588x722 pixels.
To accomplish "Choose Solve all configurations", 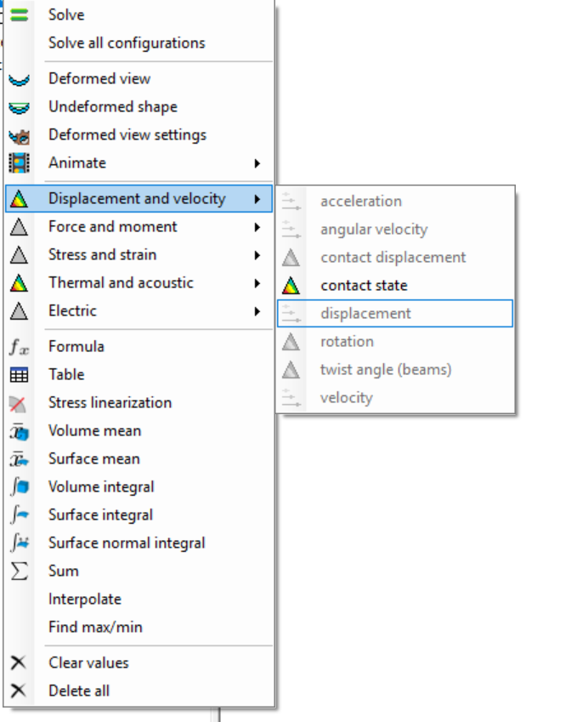I will click(127, 43).
